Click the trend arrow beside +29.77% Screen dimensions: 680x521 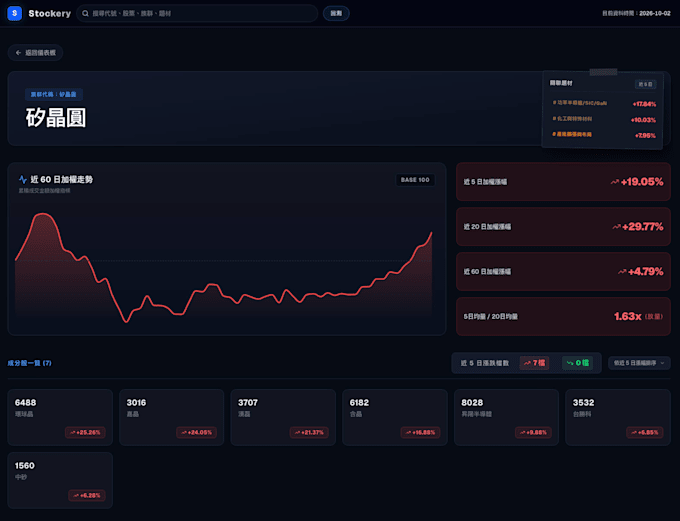pos(616,226)
